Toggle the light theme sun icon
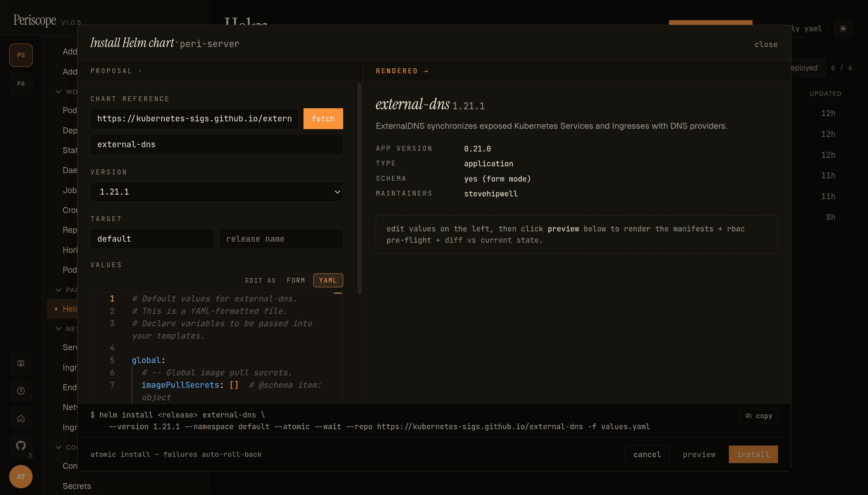Image resolution: width=868 pixels, height=495 pixels. click(x=843, y=29)
